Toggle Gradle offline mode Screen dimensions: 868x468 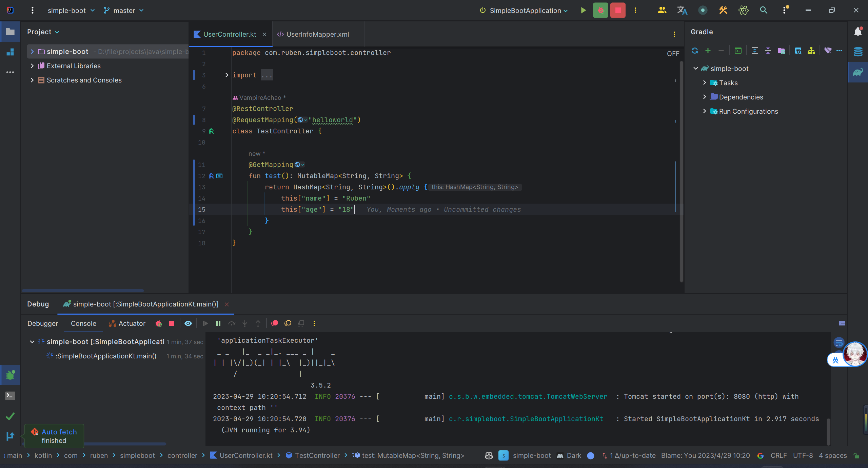[x=828, y=51]
